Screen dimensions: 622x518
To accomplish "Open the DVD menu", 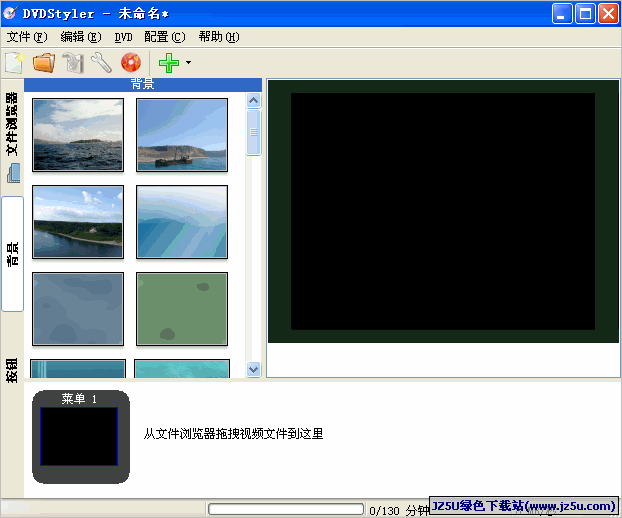I will 123,37.
